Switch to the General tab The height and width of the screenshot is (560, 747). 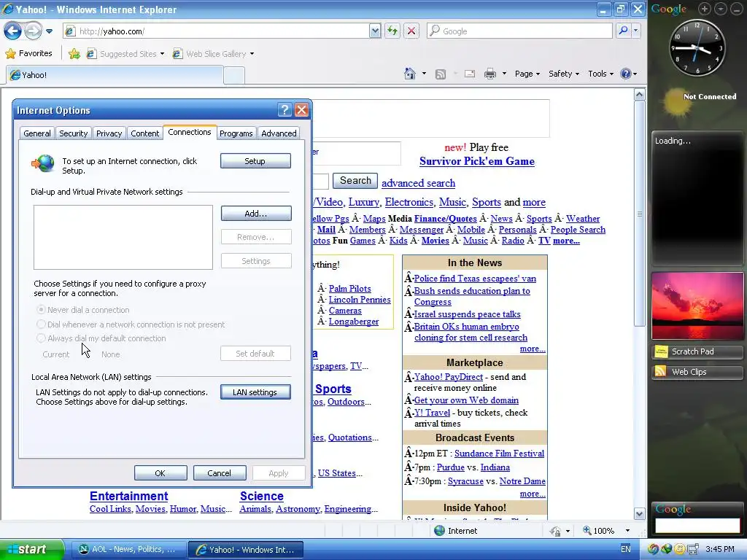[37, 133]
